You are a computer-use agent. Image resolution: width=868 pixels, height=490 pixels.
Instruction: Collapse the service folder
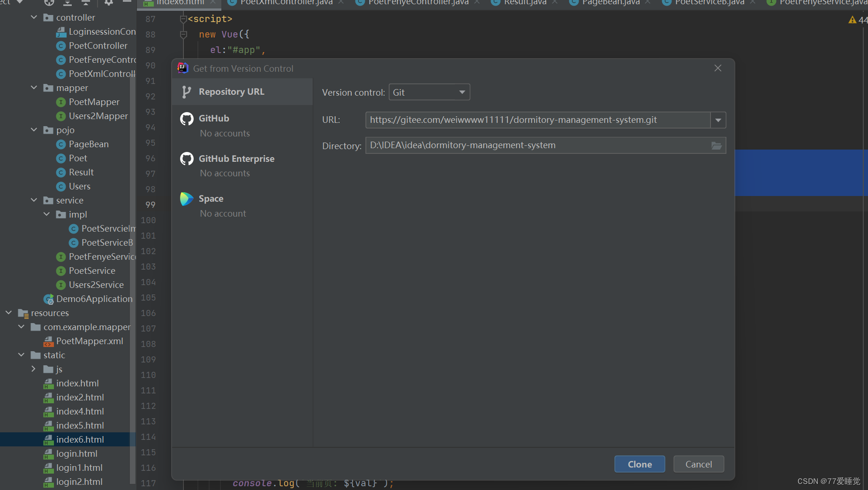click(x=34, y=200)
